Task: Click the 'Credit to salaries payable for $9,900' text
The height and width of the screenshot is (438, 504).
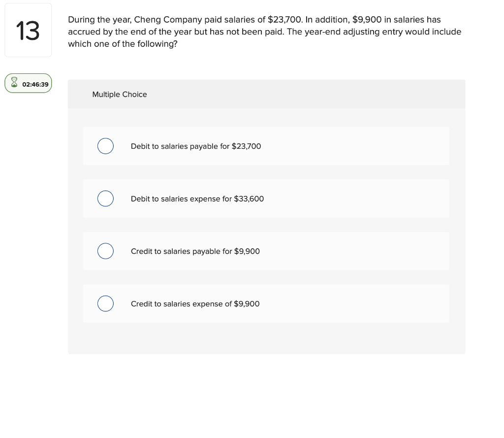Action: tap(195, 251)
